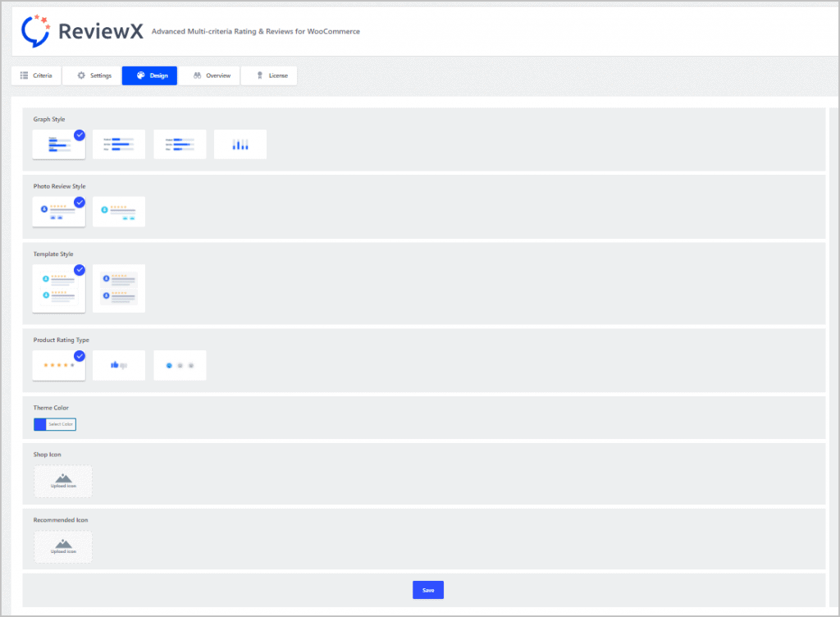
Task: Select the vertical bar graph style
Action: click(x=240, y=144)
